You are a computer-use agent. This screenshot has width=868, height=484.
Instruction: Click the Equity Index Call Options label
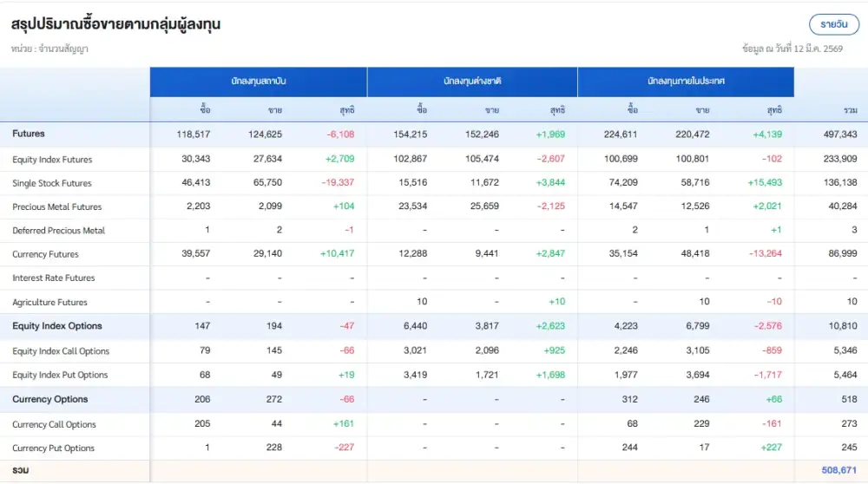click(61, 351)
